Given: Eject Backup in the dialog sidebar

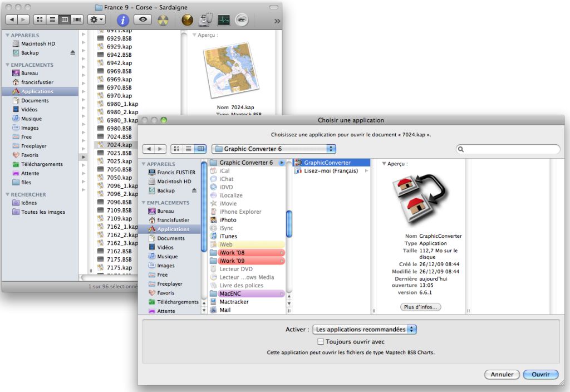Looking at the screenshot, I should pos(194,190).
